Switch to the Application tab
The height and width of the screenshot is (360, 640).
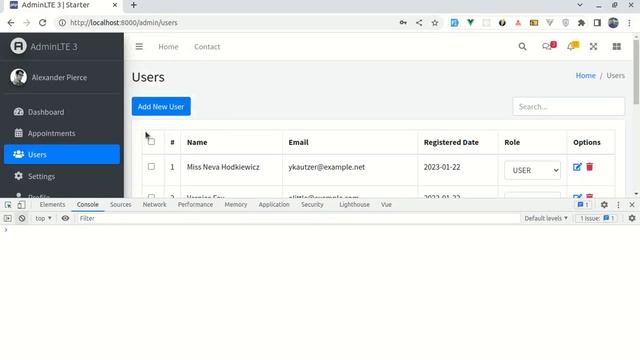(274, 204)
